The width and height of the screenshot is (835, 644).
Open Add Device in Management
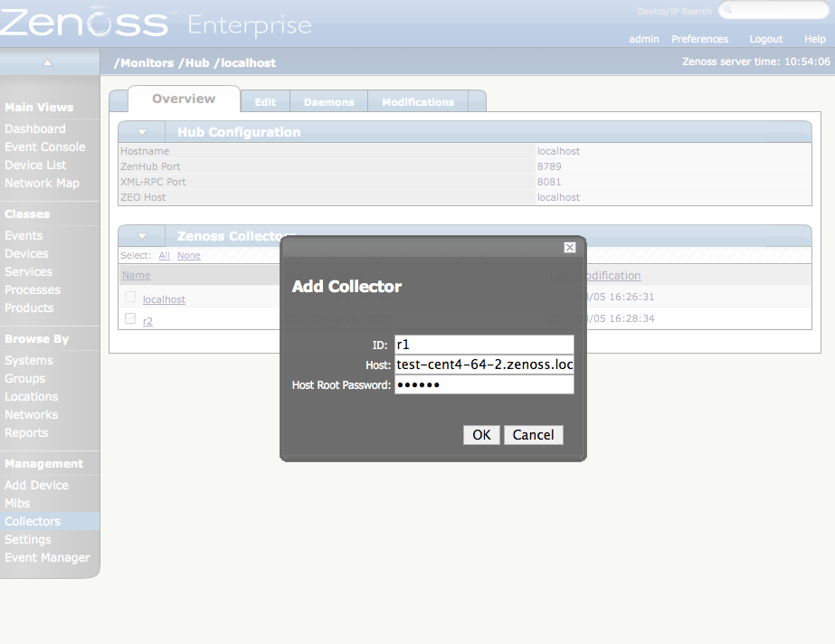(x=36, y=486)
